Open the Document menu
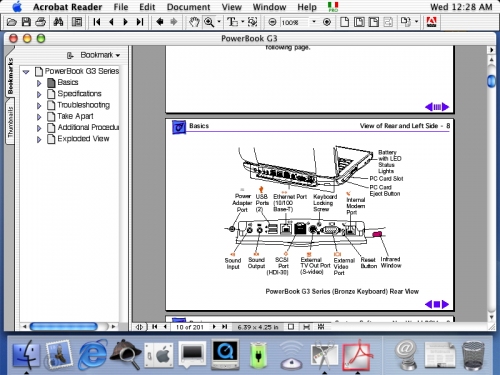The image size is (500, 375). click(188, 7)
